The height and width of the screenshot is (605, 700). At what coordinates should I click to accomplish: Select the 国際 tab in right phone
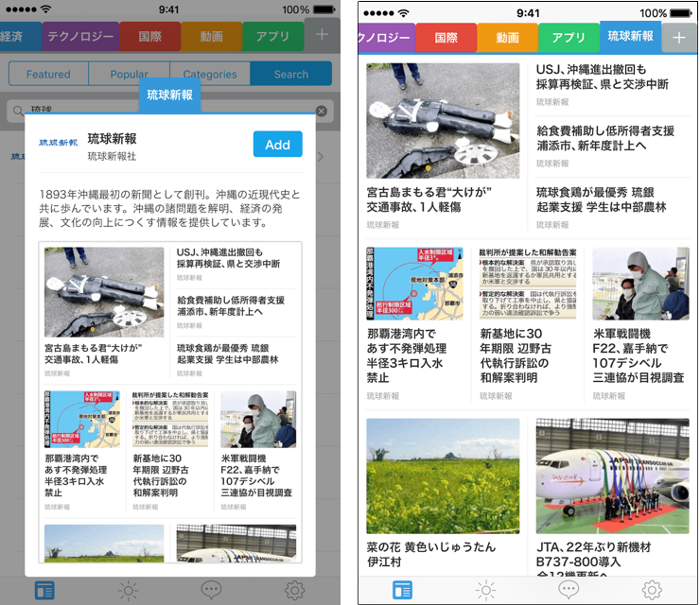tap(446, 38)
